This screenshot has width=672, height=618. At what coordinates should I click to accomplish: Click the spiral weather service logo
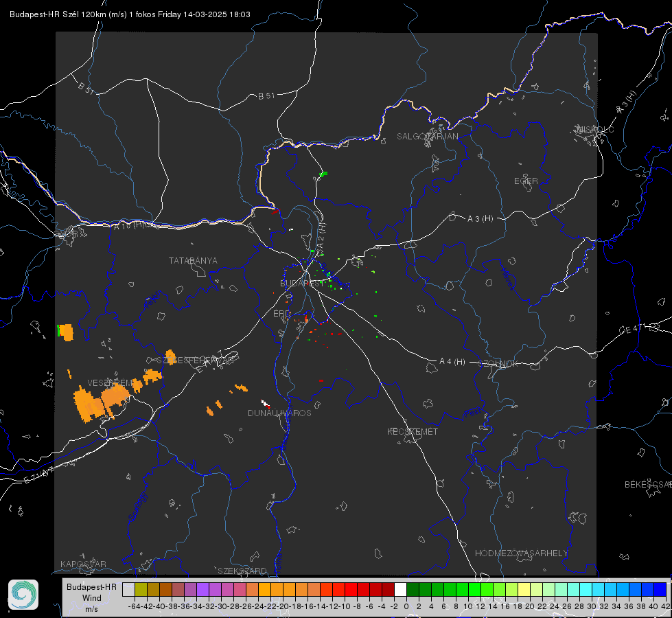click(x=23, y=595)
